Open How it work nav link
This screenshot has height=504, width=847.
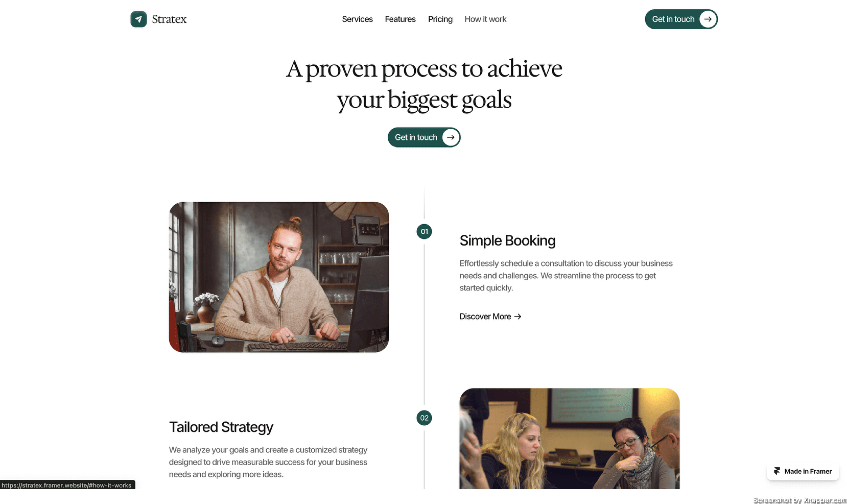485,19
